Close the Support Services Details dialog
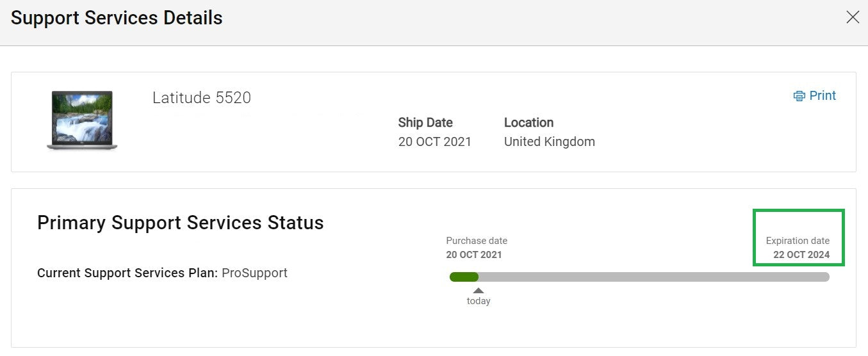The height and width of the screenshot is (356, 868). 853,17
